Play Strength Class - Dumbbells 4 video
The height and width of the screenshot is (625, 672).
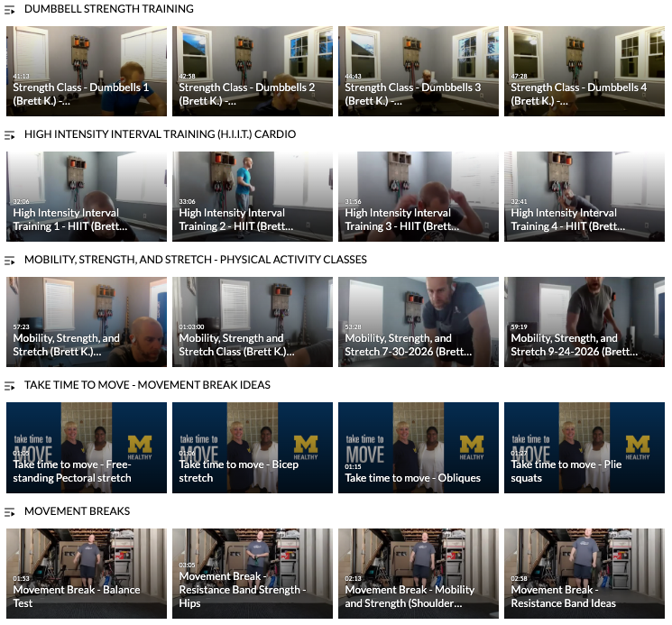tap(585, 71)
